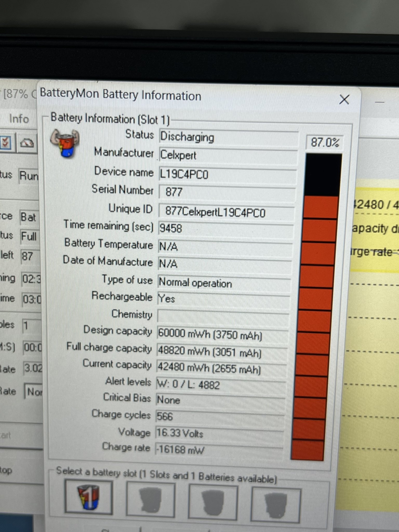Click the checklist toolbar icon at the left edge

tap(6, 142)
